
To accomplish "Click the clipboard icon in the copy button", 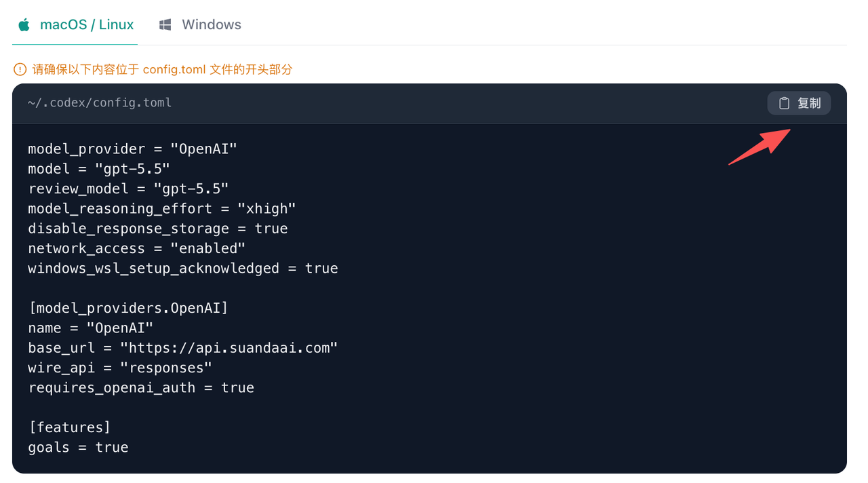I will [x=784, y=103].
